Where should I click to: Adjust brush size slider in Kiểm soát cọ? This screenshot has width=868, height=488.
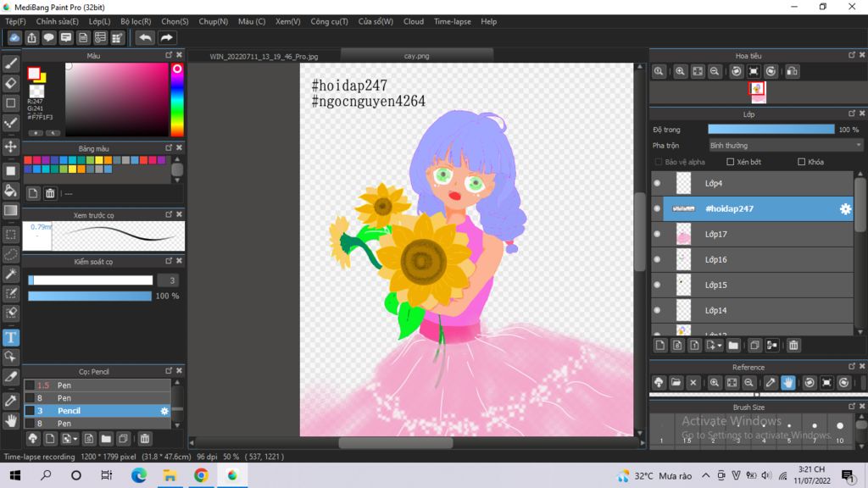[x=90, y=280]
